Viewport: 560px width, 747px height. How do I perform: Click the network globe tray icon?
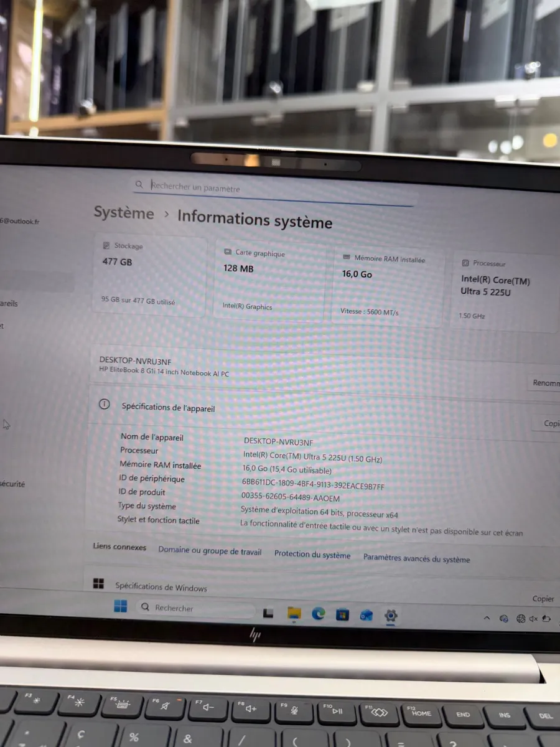tap(521, 619)
